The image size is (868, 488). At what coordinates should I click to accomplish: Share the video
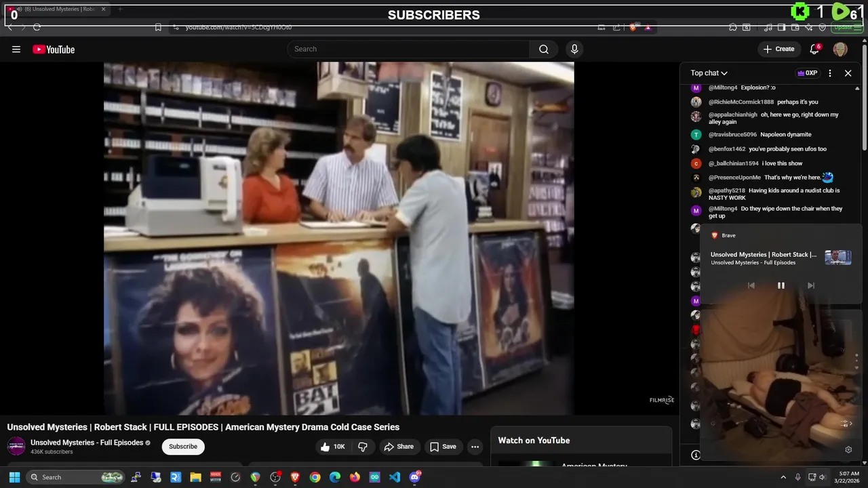(398, 447)
